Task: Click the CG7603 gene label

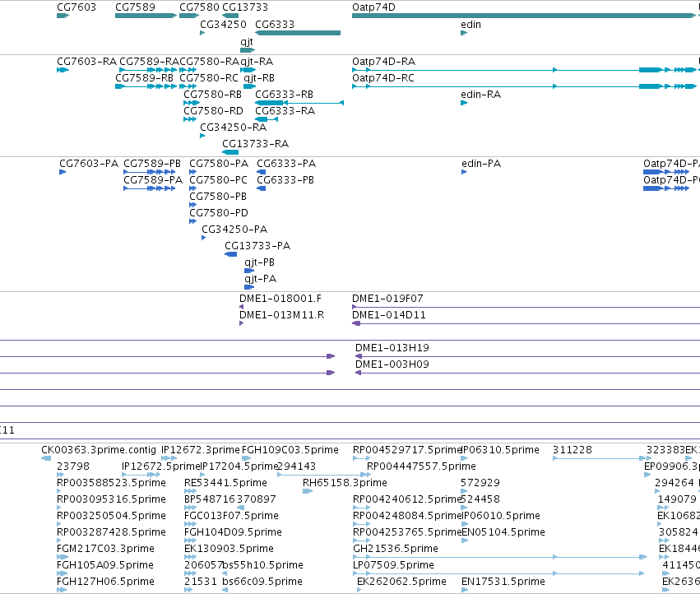Action: coord(76,7)
